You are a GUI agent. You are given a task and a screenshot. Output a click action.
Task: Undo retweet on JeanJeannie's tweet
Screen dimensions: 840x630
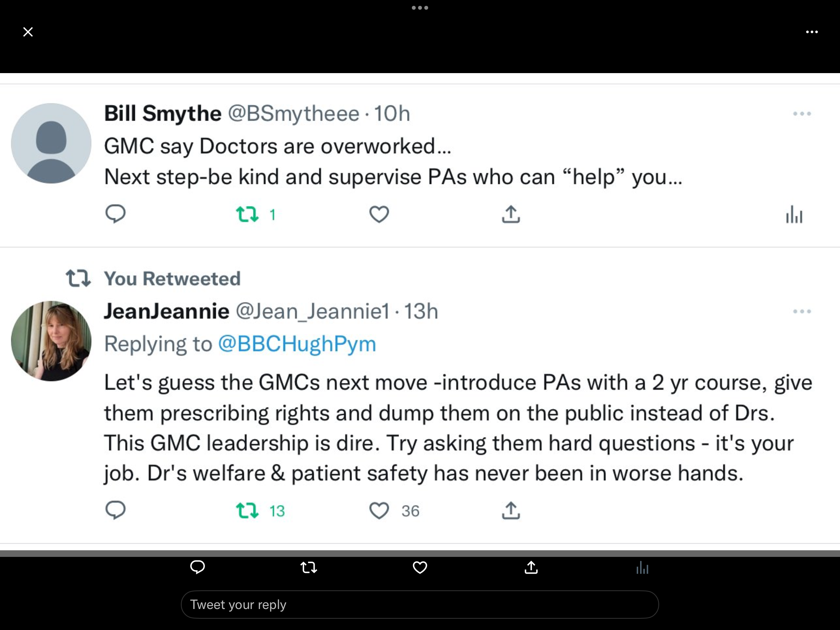coord(248,511)
